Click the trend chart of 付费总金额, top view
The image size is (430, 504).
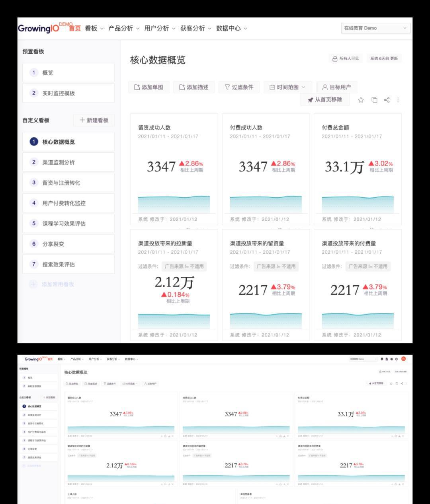[x=358, y=204]
